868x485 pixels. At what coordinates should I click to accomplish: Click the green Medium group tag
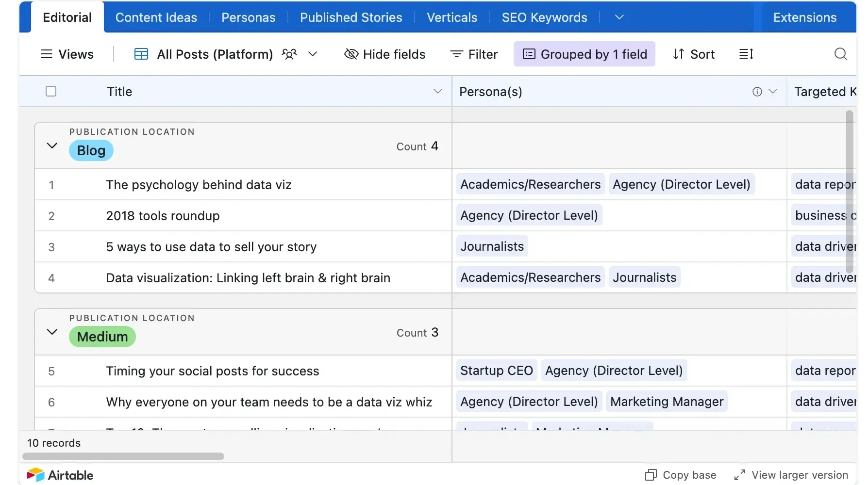[102, 337]
